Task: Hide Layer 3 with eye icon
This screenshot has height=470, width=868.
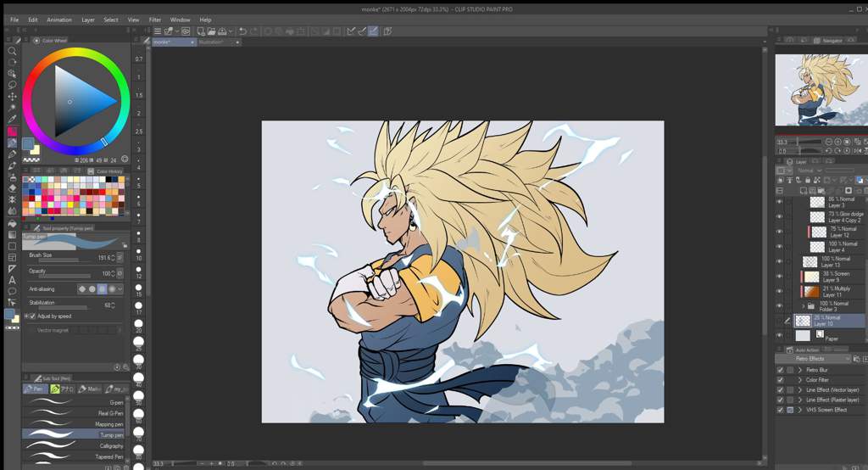Action: click(780, 202)
